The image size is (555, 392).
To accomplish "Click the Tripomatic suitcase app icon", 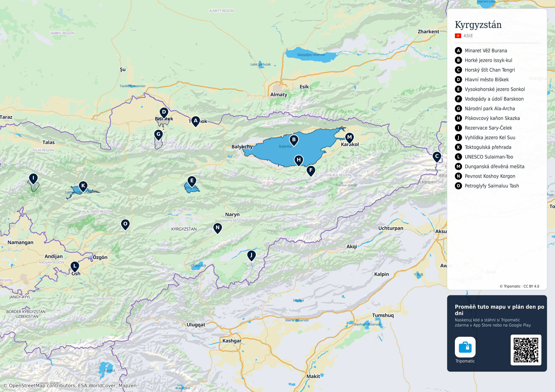I will (x=465, y=347).
